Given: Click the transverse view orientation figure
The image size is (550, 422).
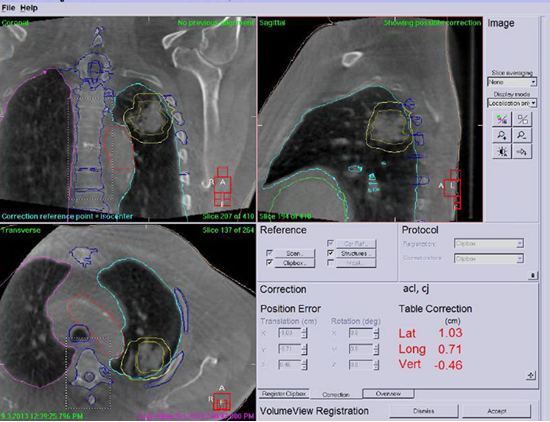Looking at the screenshot, I should pos(222,401).
